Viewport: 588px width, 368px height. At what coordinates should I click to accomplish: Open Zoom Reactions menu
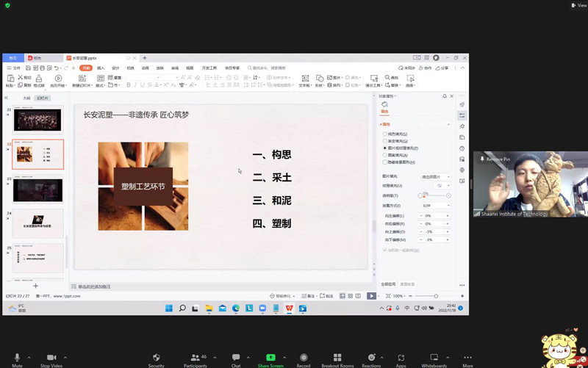pyautogui.click(x=371, y=357)
